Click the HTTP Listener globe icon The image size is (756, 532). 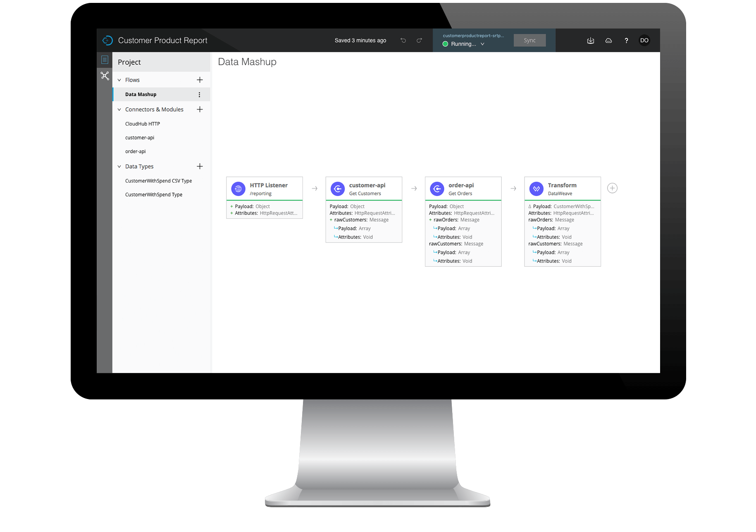pos(238,189)
